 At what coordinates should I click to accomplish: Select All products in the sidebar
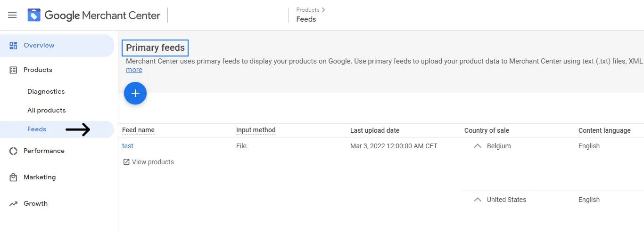(46, 111)
